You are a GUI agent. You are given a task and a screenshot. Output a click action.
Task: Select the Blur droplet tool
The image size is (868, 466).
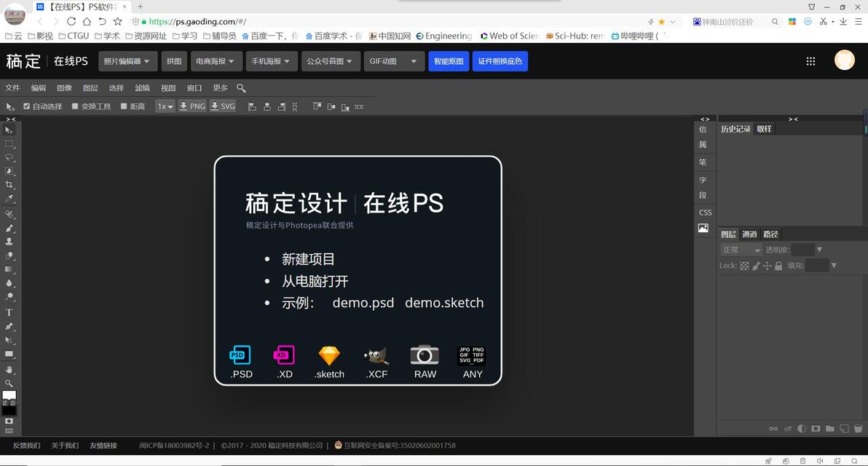pyautogui.click(x=9, y=283)
